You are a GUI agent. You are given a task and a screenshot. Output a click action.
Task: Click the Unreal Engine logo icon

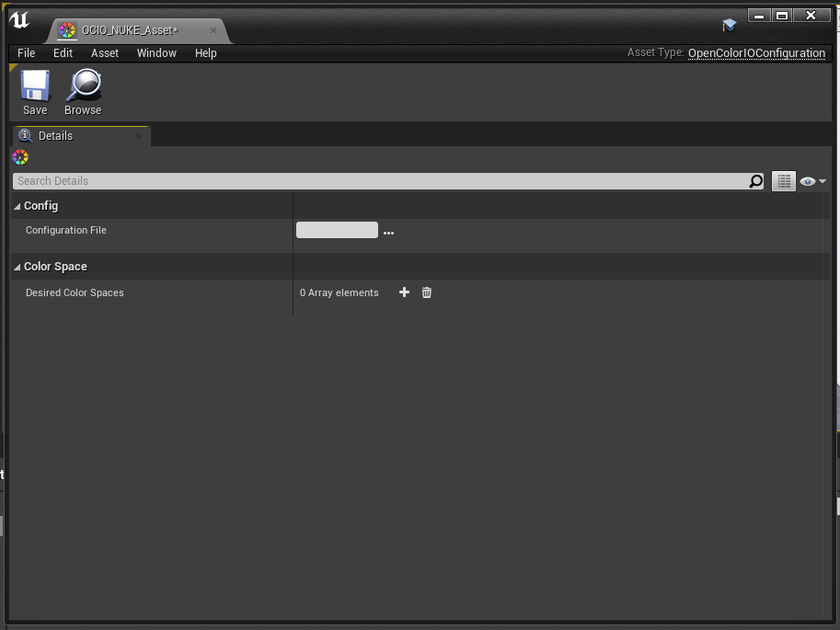coord(19,21)
